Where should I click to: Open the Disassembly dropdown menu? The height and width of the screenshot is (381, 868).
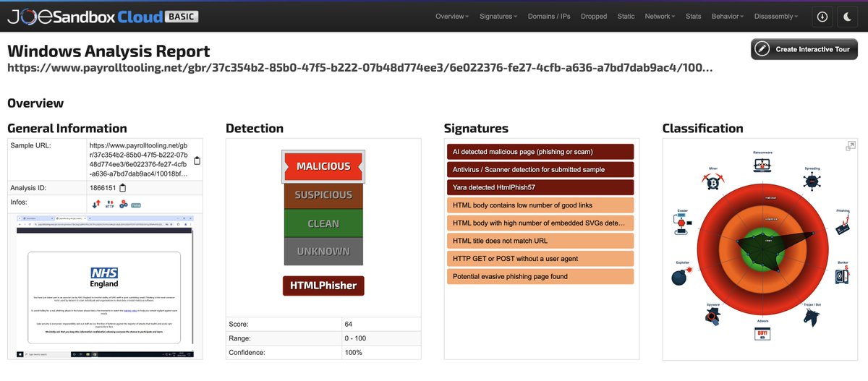pyautogui.click(x=776, y=16)
